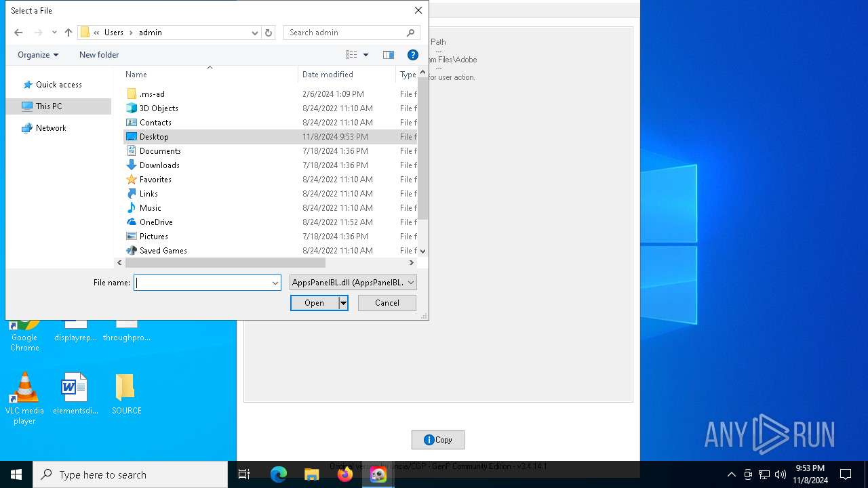Open File Explorer from taskbar

tap(311, 474)
